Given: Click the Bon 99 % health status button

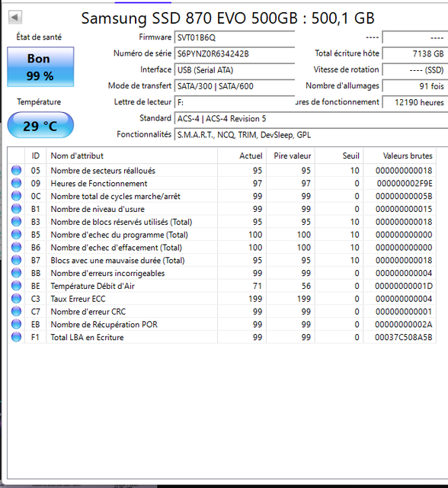Looking at the screenshot, I should tap(40, 67).
